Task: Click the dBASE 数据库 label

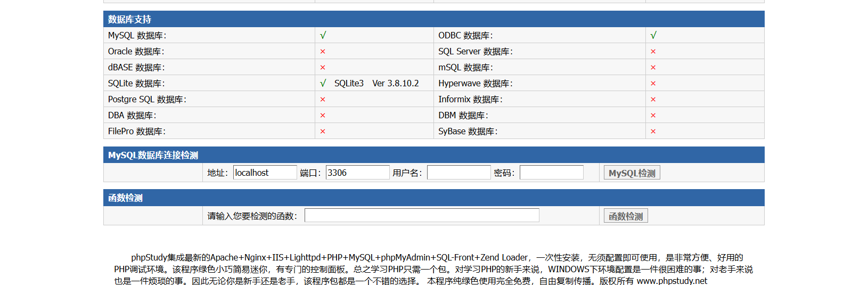Action: [x=136, y=67]
